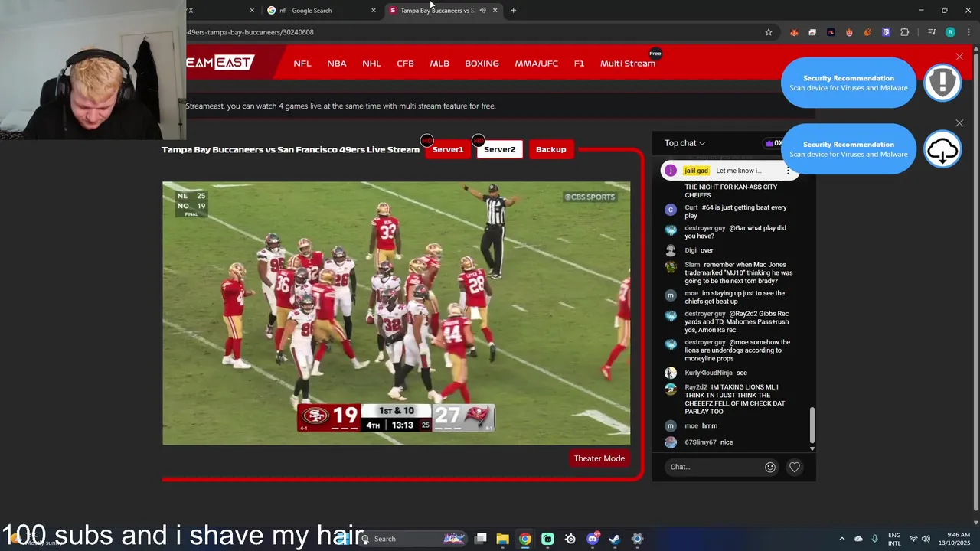Image resolution: width=980 pixels, height=551 pixels.
Task: Open the NFL streams section
Action: [x=302, y=64]
